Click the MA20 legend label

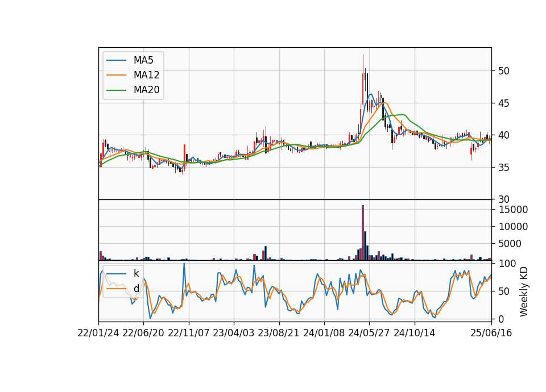146,90
